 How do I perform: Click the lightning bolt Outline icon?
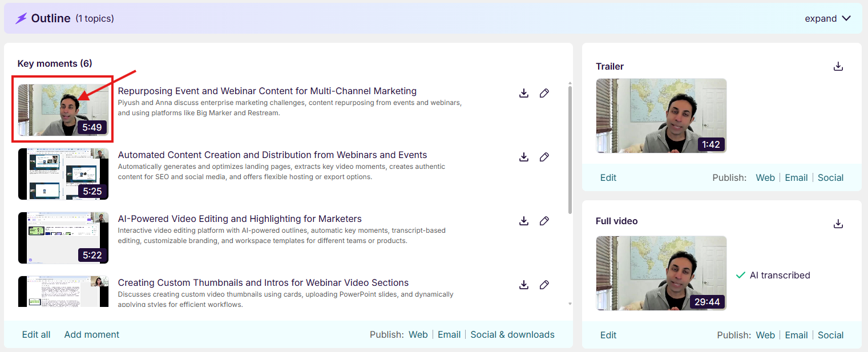click(21, 18)
